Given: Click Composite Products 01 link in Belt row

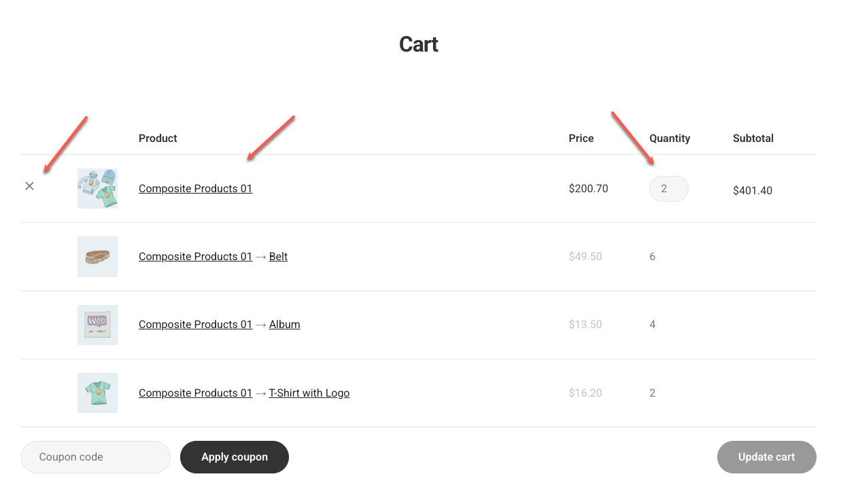Looking at the screenshot, I should (x=195, y=257).
